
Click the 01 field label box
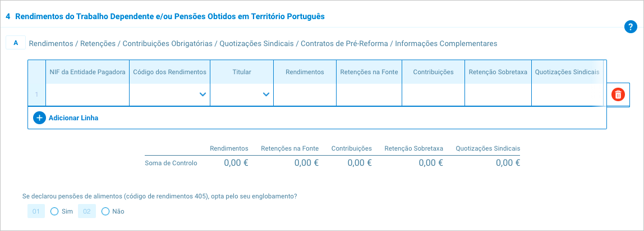[36, 211]
